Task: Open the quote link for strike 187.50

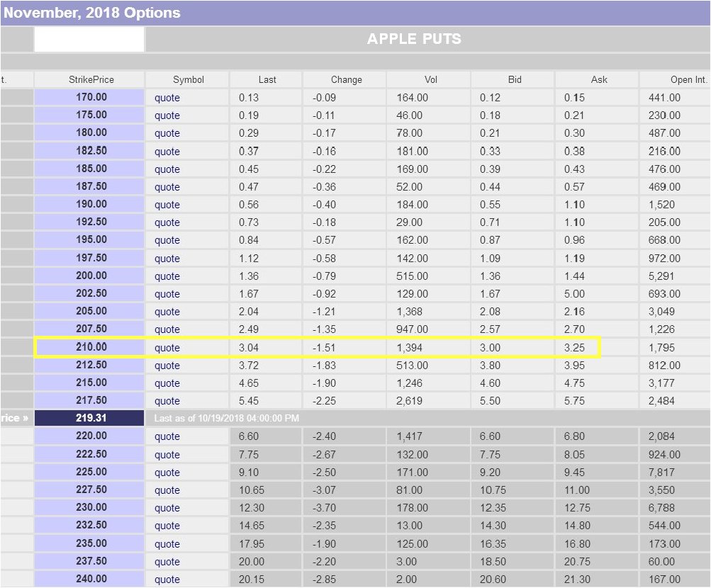Action: [167, 186]
